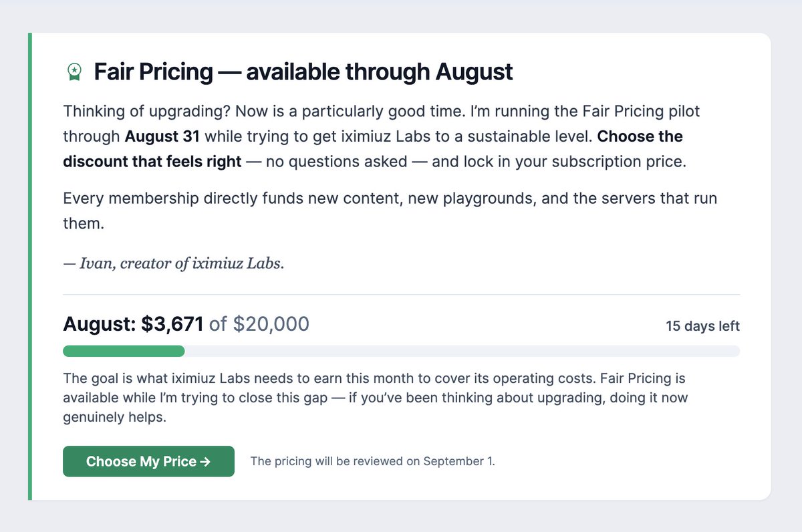Click the paragraph explaining the monthly goal
This screenshot has height=532, width=802.
pos(376,398)
